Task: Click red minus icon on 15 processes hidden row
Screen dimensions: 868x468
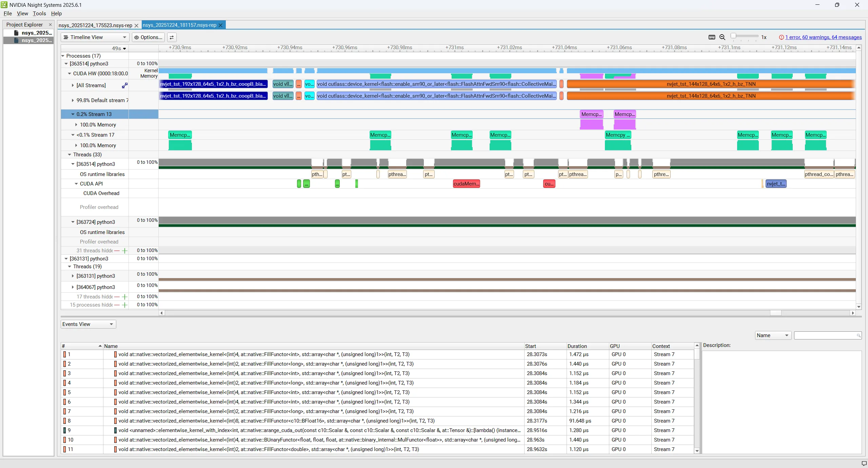Action: tap(117, 305)
